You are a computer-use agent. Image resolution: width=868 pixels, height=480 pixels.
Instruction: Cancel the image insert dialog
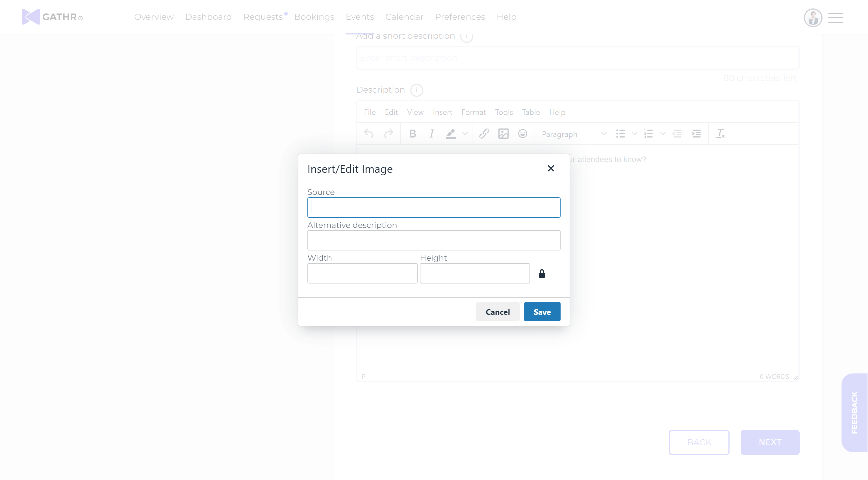pyautogui.click(x=497, y=312)
